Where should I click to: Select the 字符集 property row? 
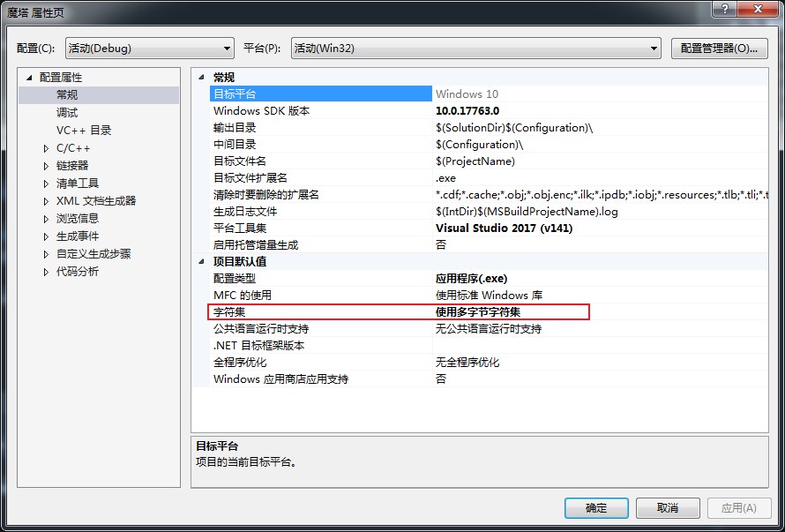(x=265, y=311)
